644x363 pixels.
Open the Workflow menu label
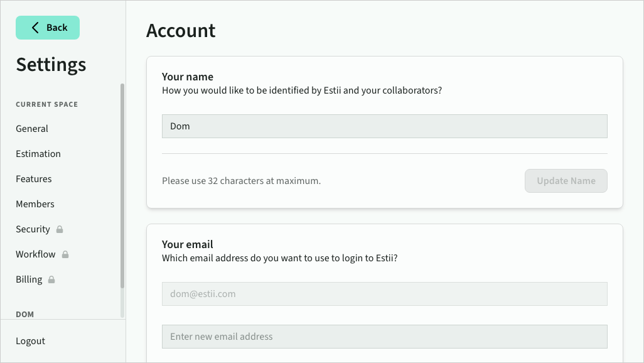point(36,254)
